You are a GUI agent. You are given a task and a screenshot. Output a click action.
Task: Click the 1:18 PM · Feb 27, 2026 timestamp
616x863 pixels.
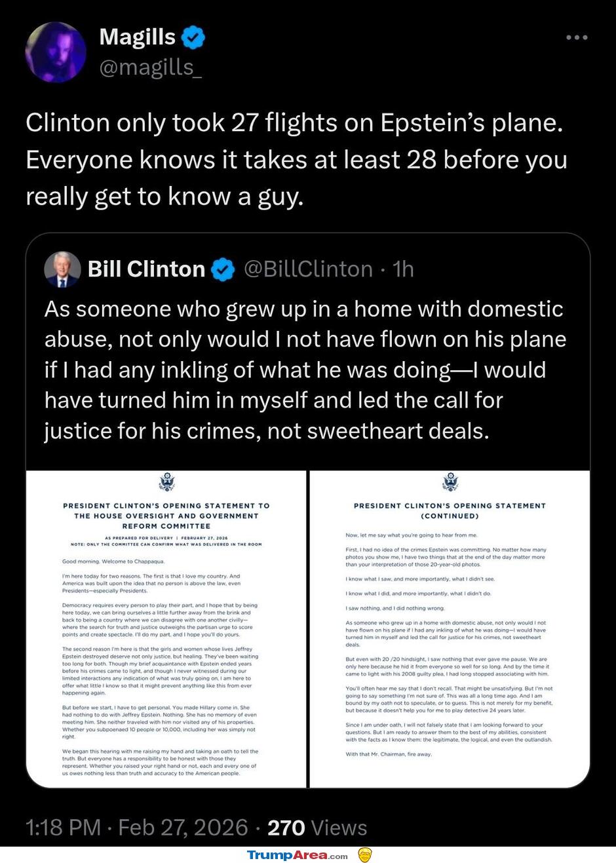[137, 828]
